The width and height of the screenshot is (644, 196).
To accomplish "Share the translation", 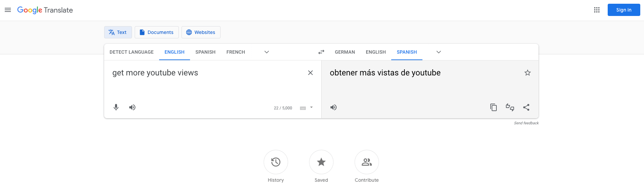I will pos(526,107).
